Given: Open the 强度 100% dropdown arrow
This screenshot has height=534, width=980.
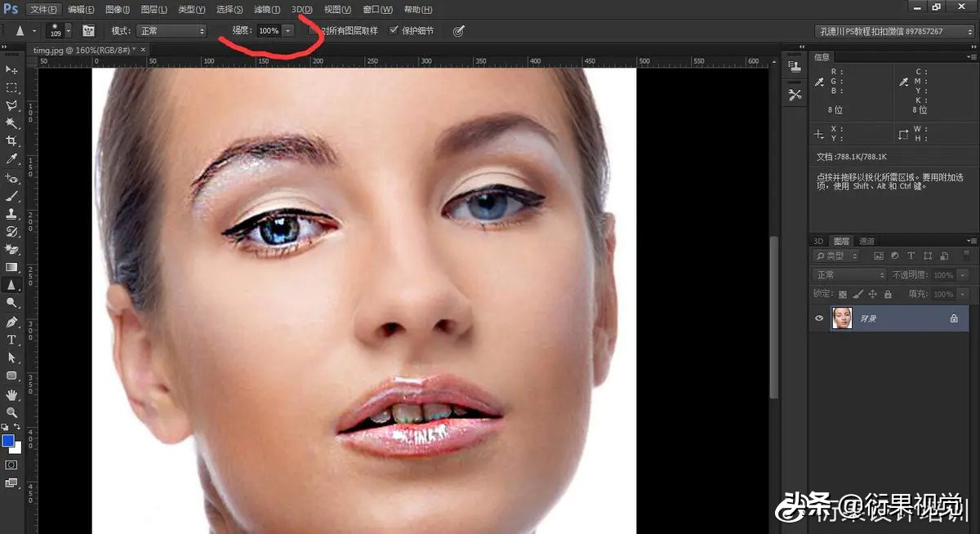Looking at the screenshot, I should (287, 31).
